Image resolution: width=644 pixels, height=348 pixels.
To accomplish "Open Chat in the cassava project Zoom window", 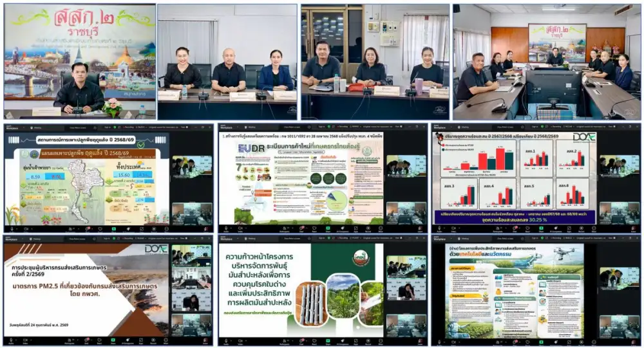I will (302, 342).
